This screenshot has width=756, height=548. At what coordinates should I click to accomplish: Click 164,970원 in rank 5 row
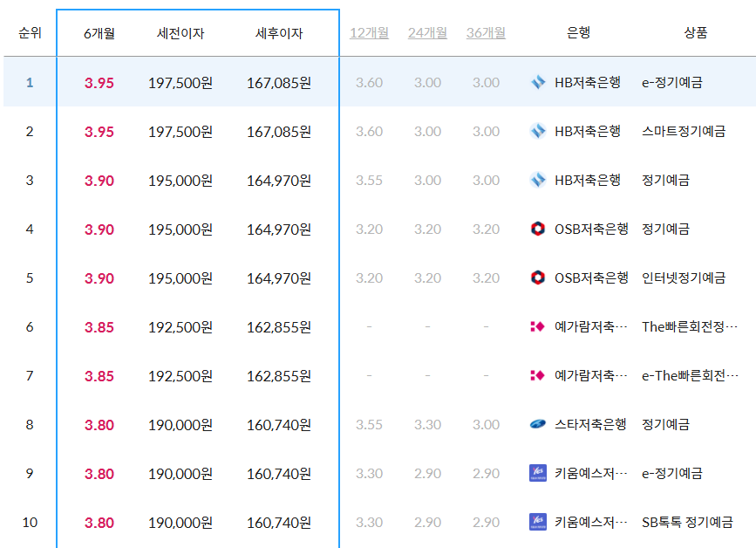click(x=279, y=278)
